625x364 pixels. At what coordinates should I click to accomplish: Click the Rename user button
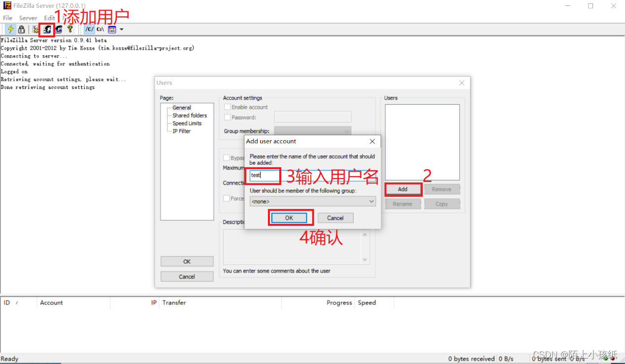pos(402,204)
